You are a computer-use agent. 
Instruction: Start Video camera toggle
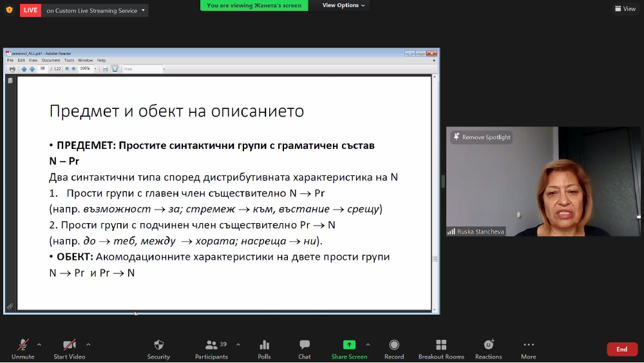69,345
